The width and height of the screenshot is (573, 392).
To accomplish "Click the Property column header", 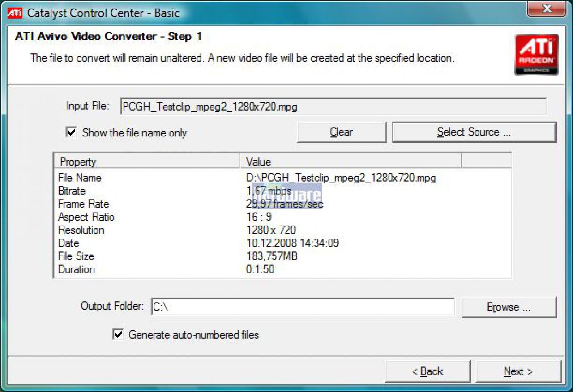I will [147, 162].
